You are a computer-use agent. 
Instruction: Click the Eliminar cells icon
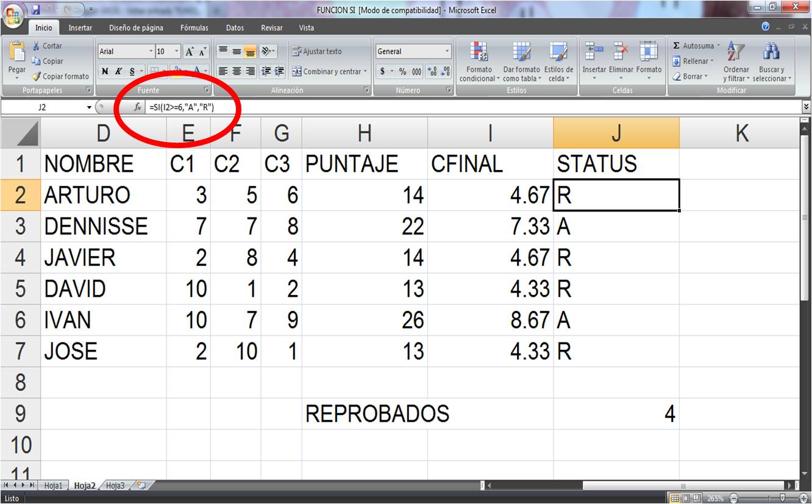[621, 54]
